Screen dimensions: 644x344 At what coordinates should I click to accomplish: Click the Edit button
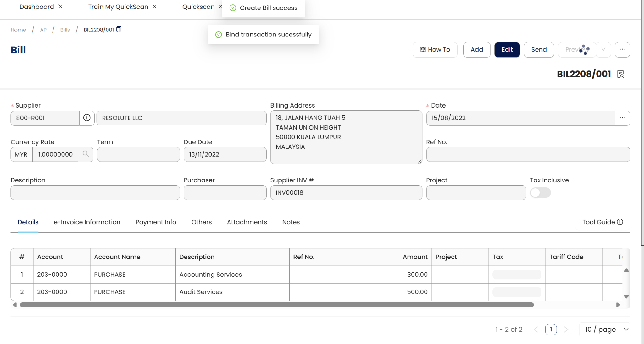pyautogui.click(x=507, y=50)
